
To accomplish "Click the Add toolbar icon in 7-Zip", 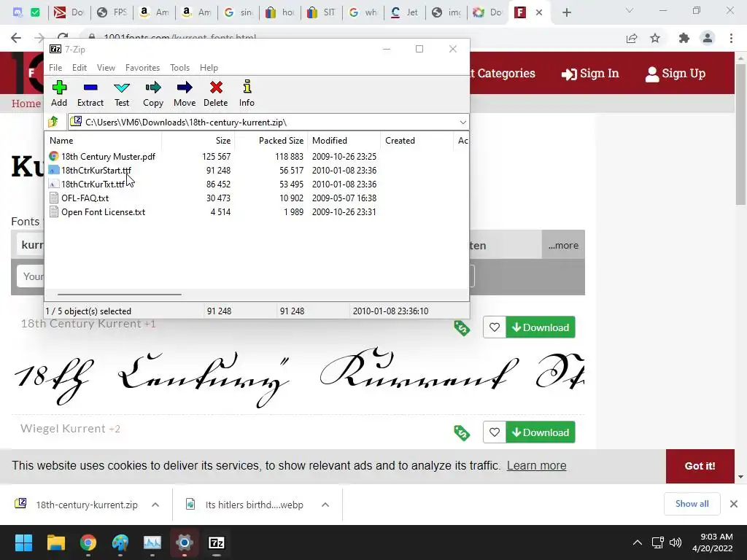I will click(x=59, y=93).
